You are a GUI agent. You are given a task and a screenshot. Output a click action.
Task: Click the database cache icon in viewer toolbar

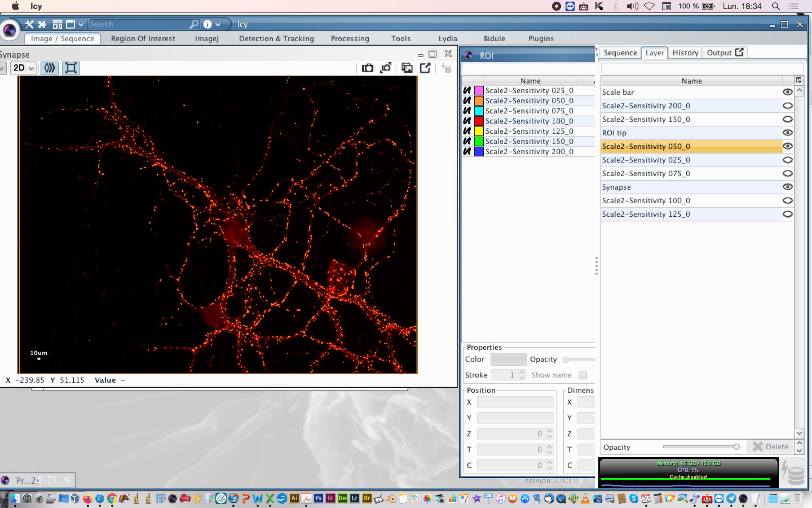tap(447, 68)
